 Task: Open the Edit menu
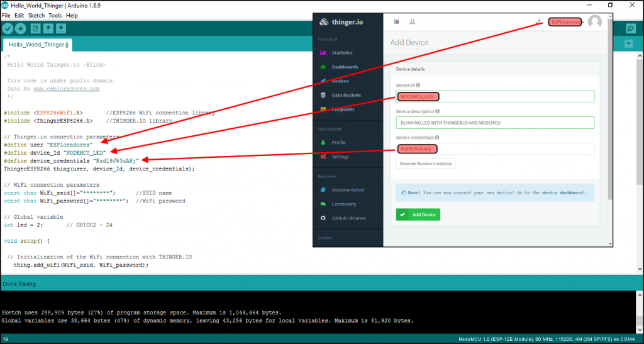click(x=19, y=16)
